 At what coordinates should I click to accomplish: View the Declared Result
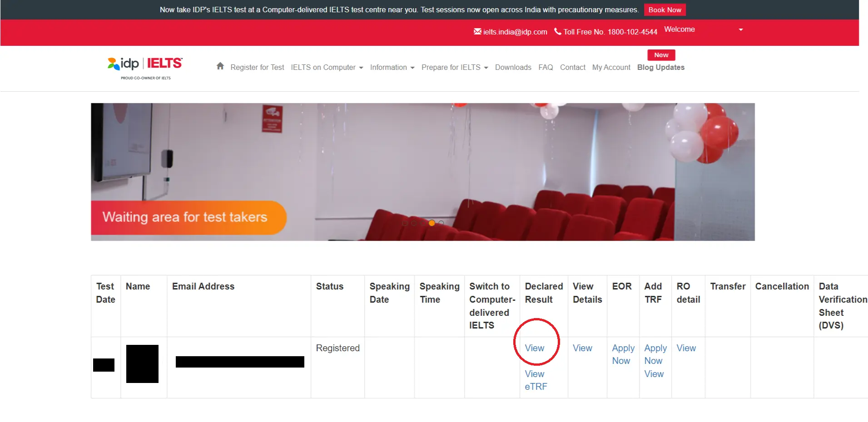coord(535,348)
